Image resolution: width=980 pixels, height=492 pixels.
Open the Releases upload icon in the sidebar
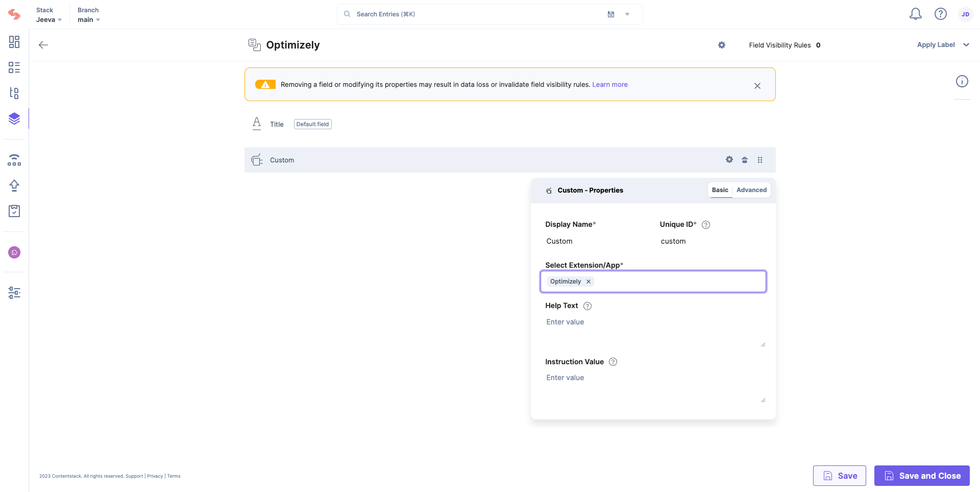14,185
